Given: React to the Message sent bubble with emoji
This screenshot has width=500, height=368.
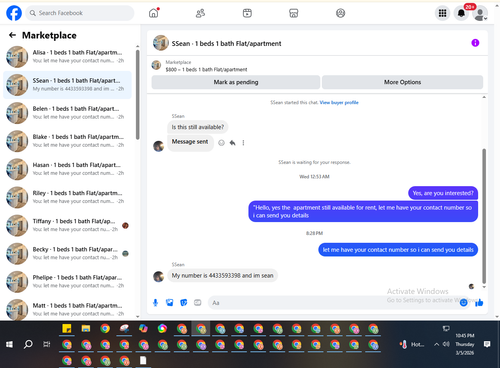Looking at the screenshot, I should click(221, 143).
